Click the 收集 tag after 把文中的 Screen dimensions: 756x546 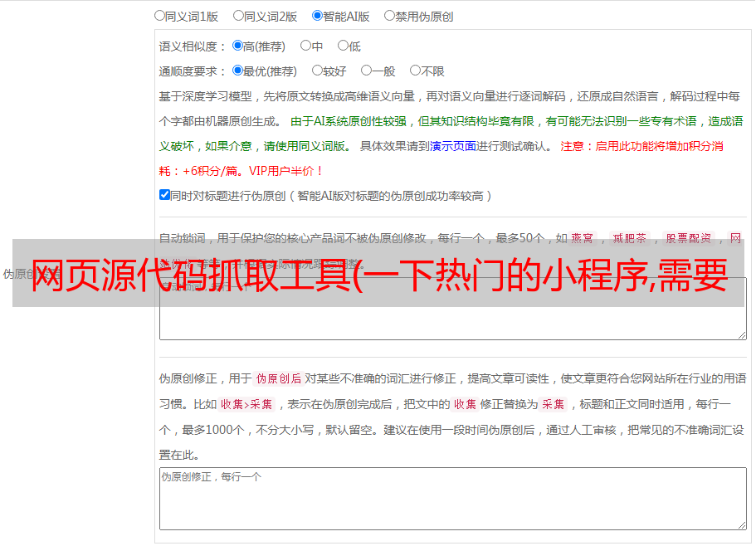tap(465, 404)
